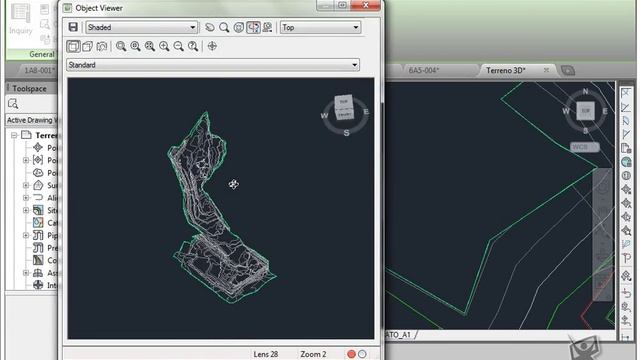
Task: Click the last zoom magnifier icon in row
Action: [x=193, y=46]
